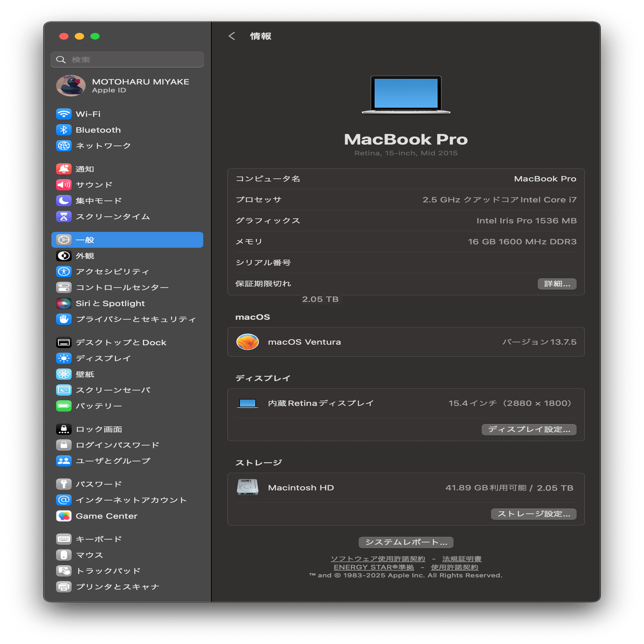Click the サウンド speaker icon
The width and height of the screenshot is (644, 644).
pyautogui.click(x=64, y=185)
